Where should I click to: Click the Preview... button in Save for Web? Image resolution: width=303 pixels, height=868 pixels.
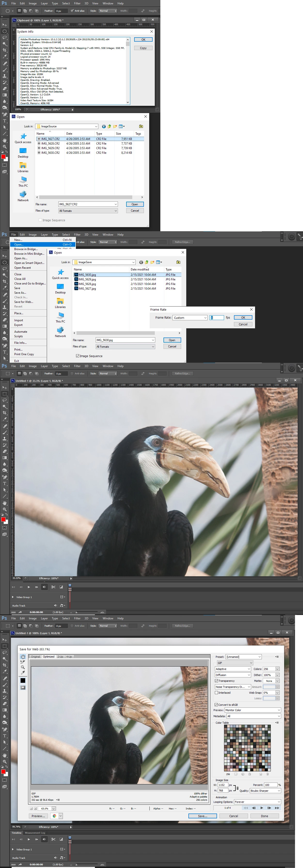[38, 816]
